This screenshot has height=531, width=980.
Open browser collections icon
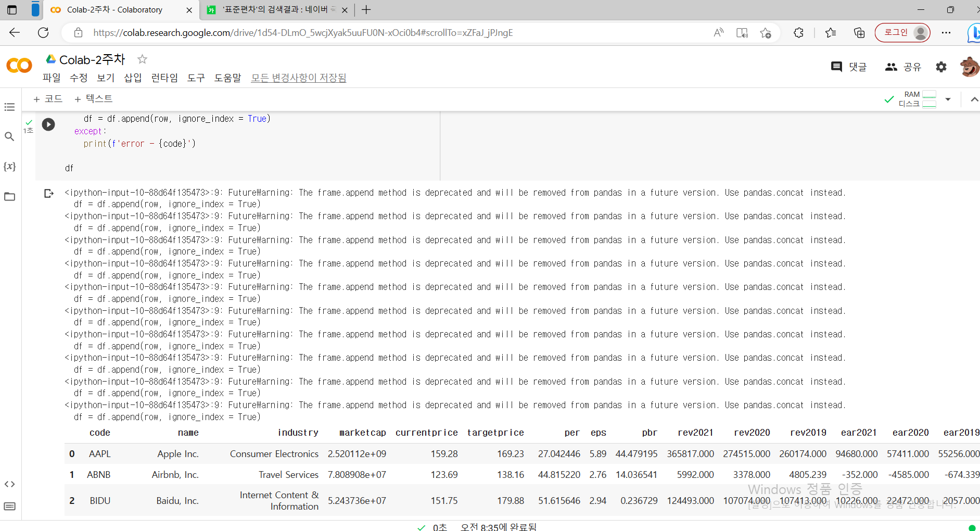point(859,33)
